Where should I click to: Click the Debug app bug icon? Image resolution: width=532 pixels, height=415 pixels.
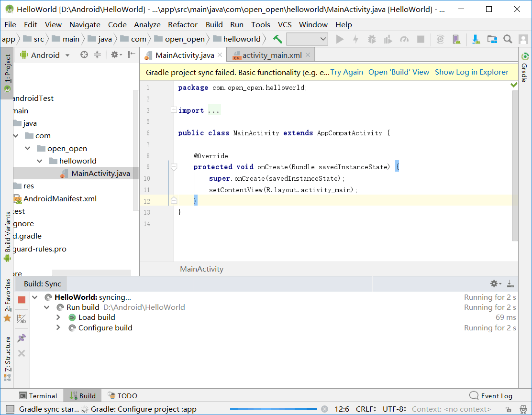[x=372, y=39]
